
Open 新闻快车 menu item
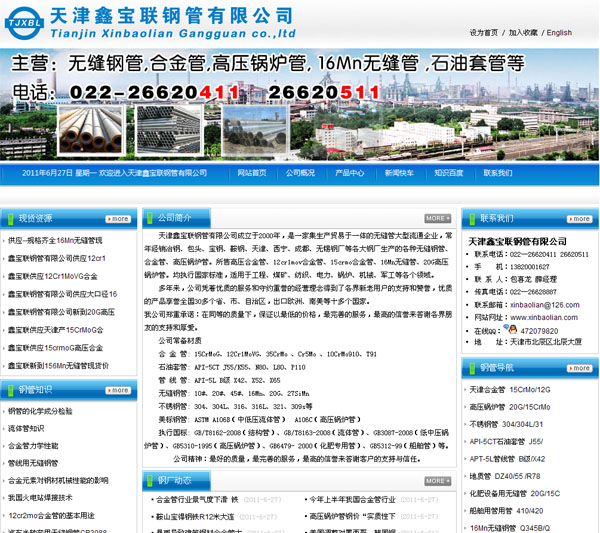pos(399,173)
